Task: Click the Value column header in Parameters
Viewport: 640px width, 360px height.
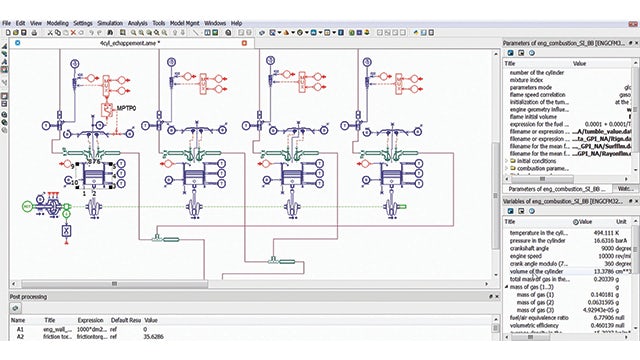Action: (579, 64)
